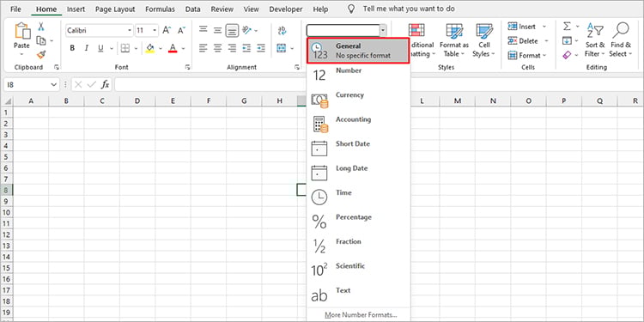Viewport: 644px width, 322px height.
Task: Click the AutoSum sigma icon
Action: (568, 27)
